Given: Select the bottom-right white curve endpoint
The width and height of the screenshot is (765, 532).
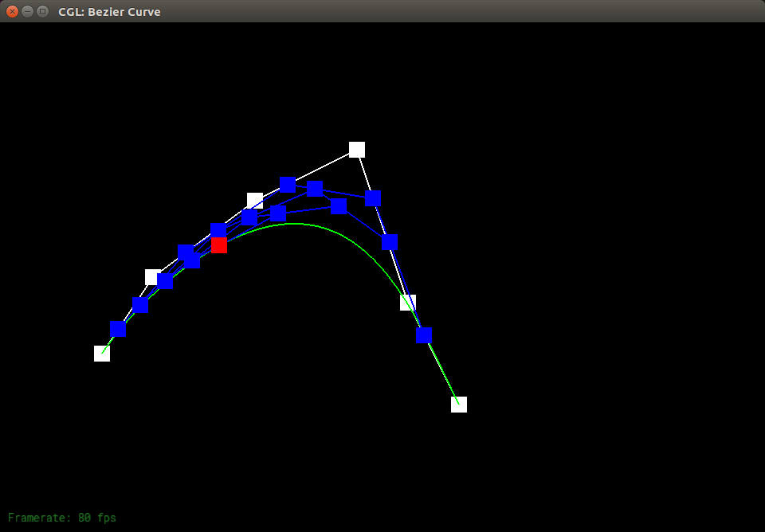Looking at the screenshot, I should pyautogui.click(x=459, y=405).
